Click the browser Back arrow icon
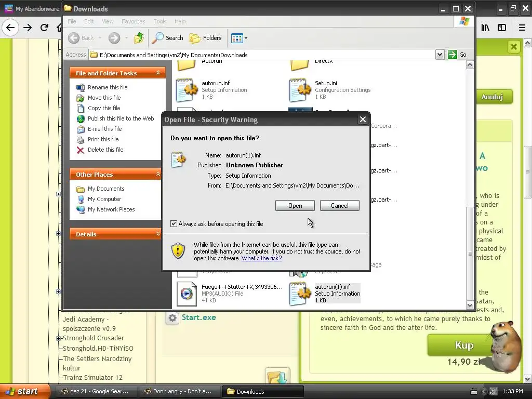 (10, 28)
